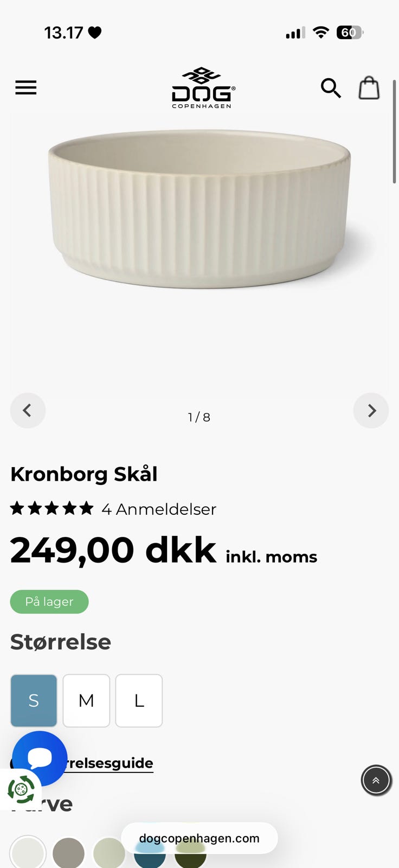The image size is (399, 868).
Task: Open the blue chat bubble widget
Action: coord(40,758)
